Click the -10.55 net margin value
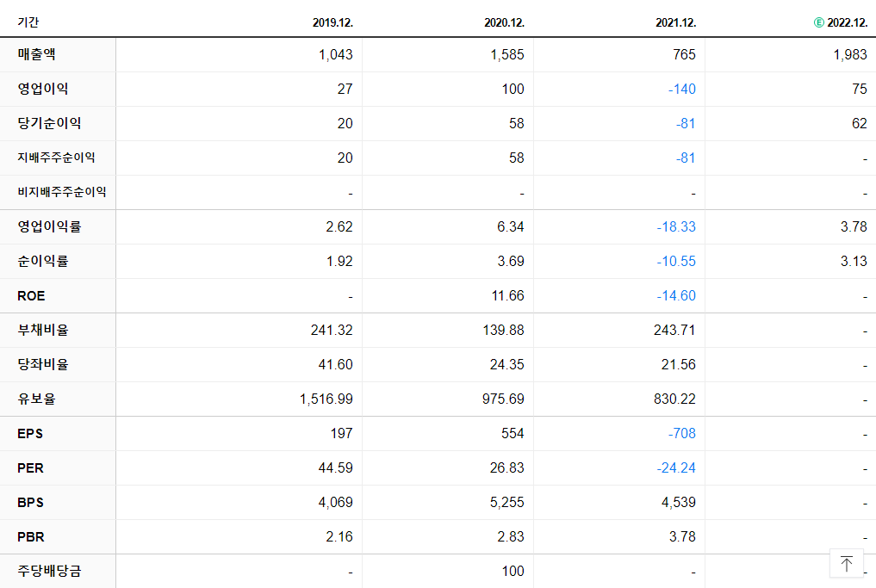 point(676,262)
